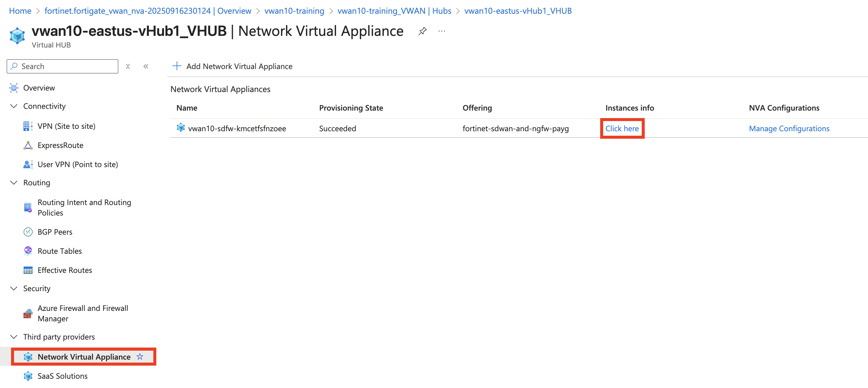This screenshot has width=868, height=388.
Task: Go to Home breadcrumb
Action: [20, 11]
